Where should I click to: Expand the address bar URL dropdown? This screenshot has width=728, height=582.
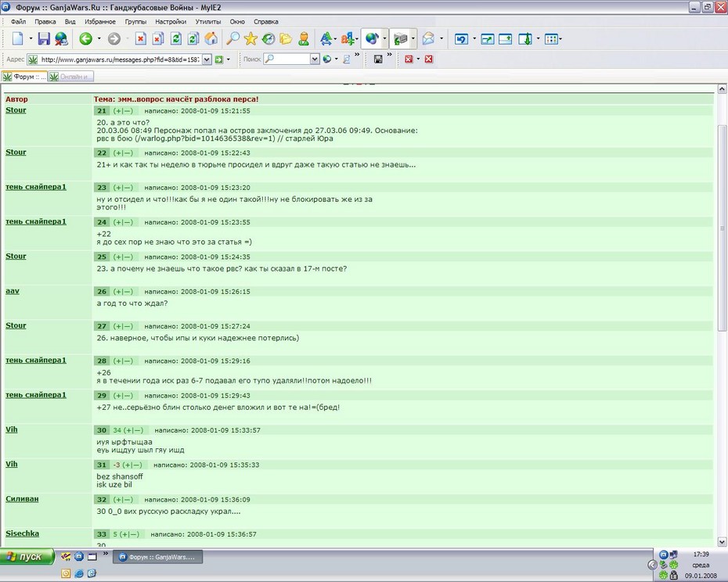coord(207,59)
